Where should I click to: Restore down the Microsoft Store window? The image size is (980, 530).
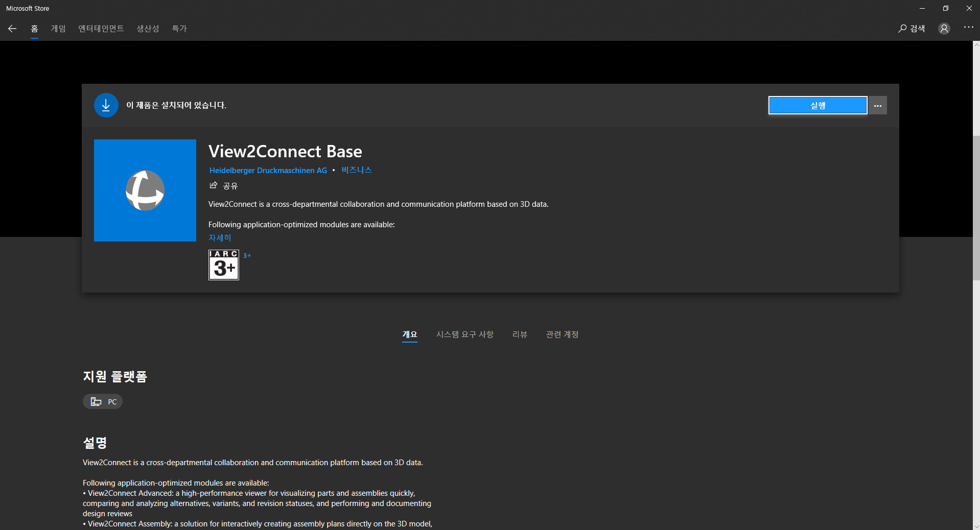[x=946, y=8]
